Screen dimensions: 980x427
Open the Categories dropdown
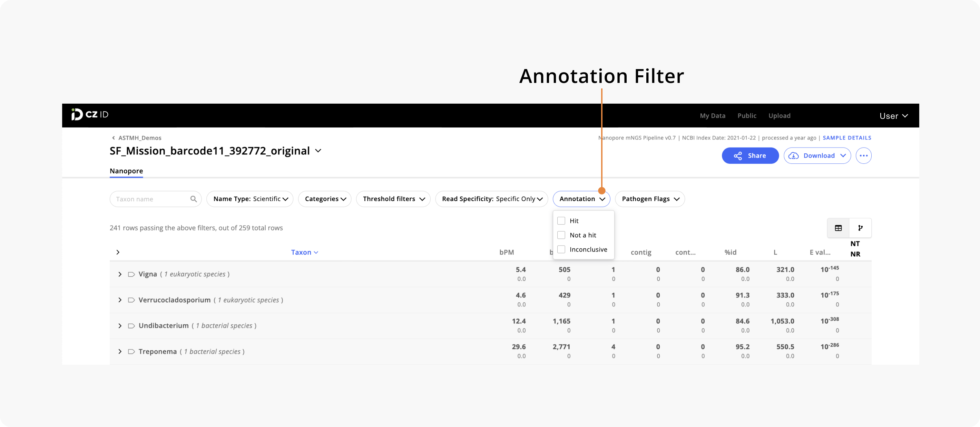(324, 199)
